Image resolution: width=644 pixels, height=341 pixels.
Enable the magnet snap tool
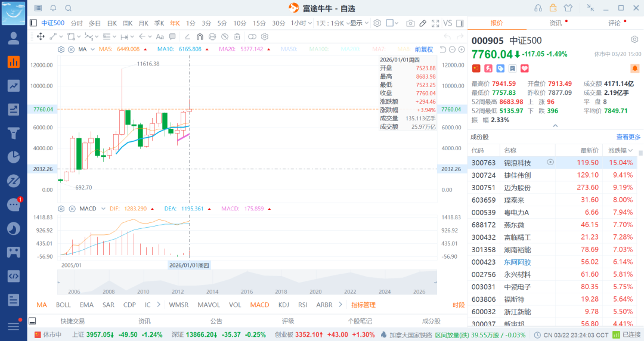point(200,36)
